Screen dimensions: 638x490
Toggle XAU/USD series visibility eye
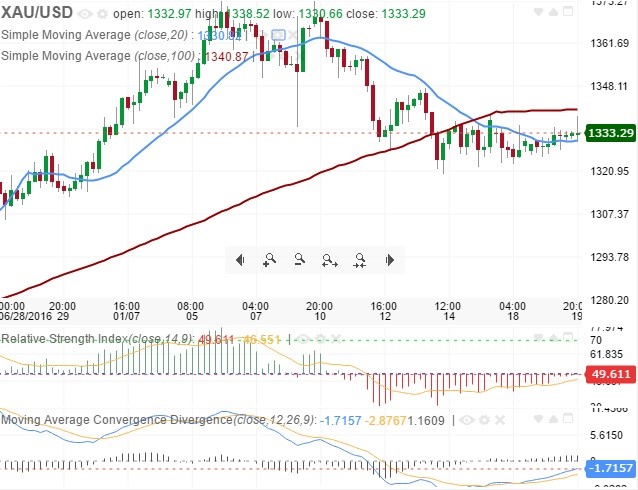(84, 14)
